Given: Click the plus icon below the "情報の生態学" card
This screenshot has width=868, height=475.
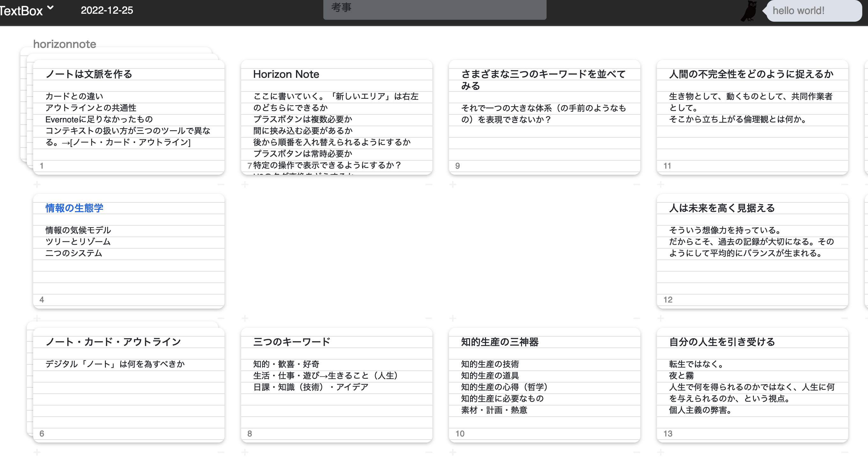Looking at the screenshot, I should coord(37,318).
